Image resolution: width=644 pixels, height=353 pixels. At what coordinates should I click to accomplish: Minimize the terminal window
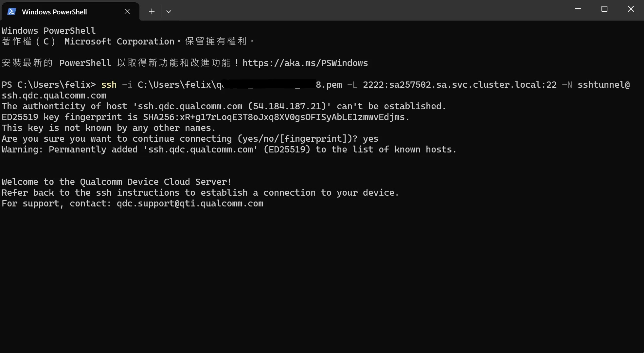click(578, 9)
